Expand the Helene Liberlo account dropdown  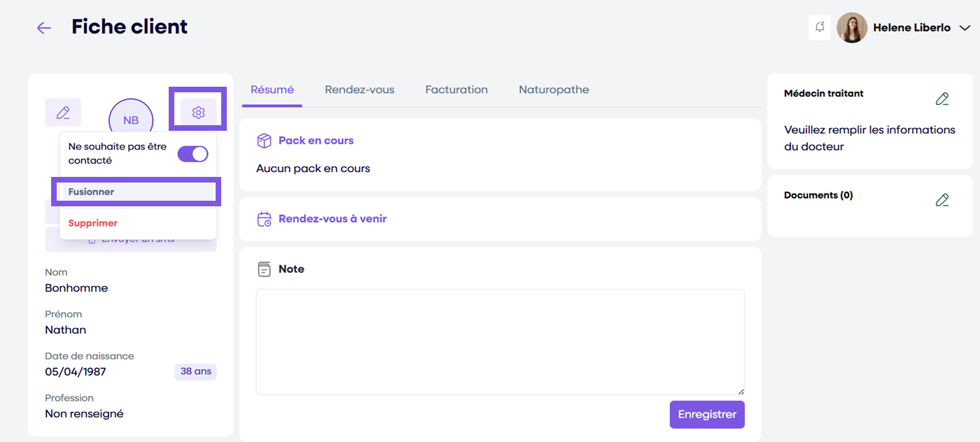click(965, 28)
